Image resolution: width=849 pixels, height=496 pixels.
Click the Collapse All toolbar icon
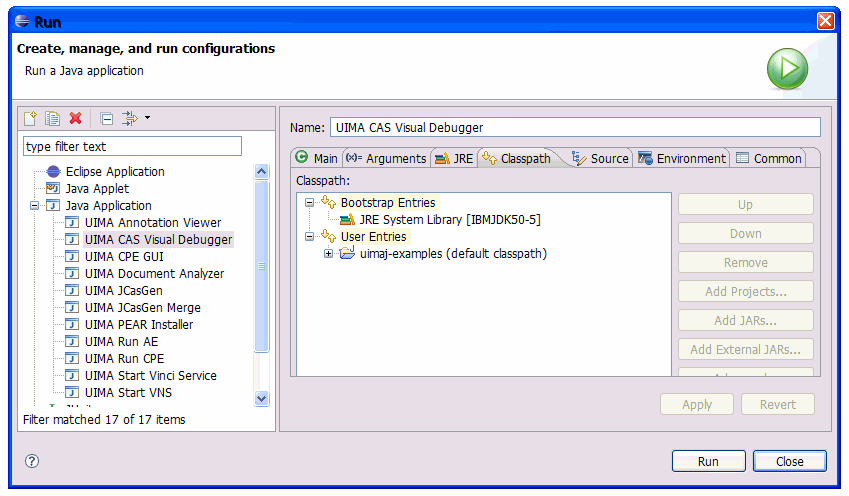click(x=107, y=119)
